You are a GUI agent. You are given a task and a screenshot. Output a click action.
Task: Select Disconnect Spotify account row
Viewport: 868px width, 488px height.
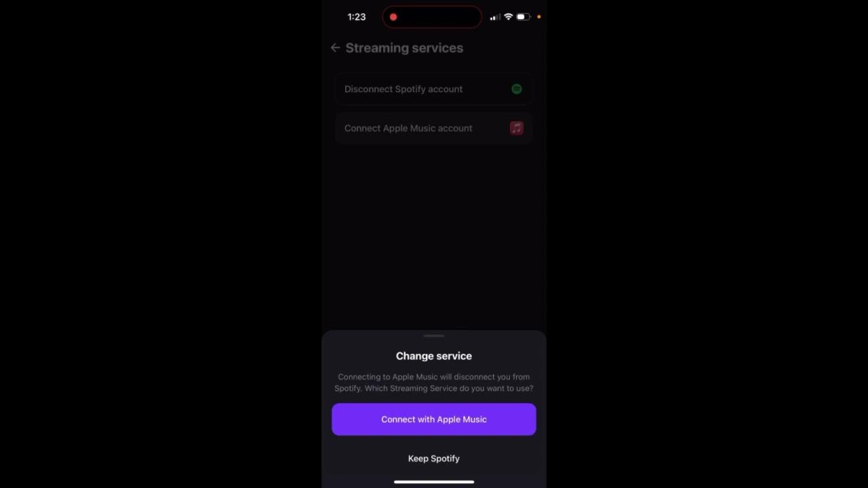pos(434,89)
